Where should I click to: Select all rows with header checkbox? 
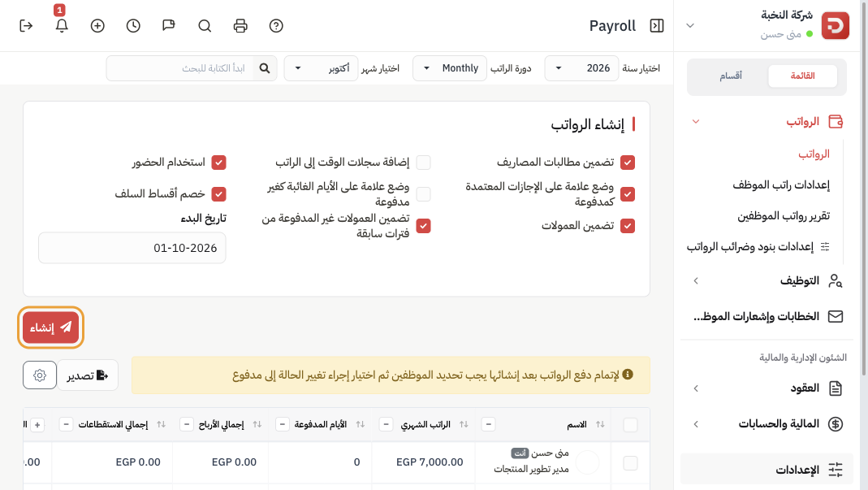(x=630, y=425)
